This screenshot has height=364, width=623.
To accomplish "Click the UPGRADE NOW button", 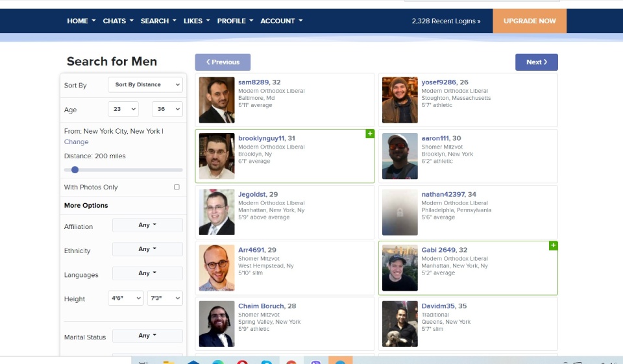I will [x=530, y=21].
